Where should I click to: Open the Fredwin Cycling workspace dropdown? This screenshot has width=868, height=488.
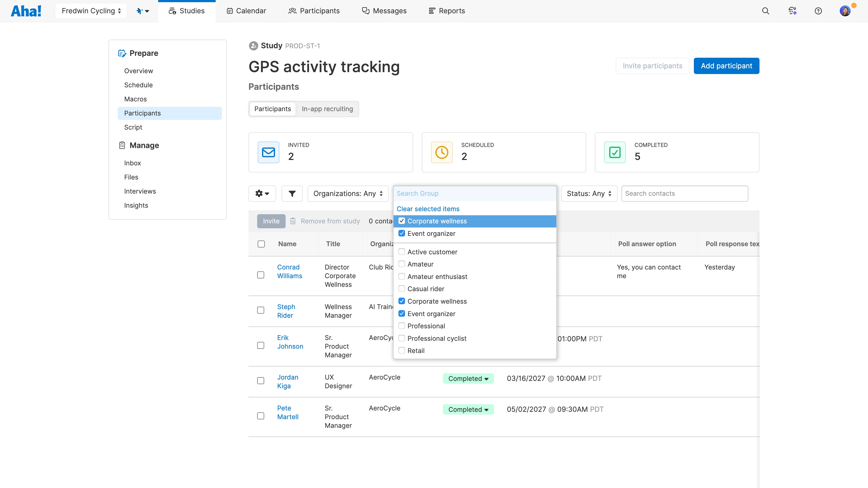click(91, 11)
